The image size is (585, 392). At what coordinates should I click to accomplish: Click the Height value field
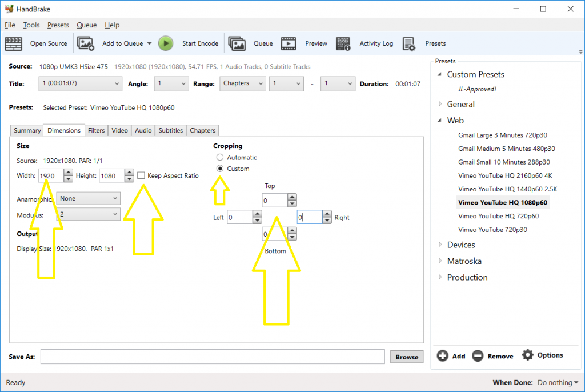click(112, 176)
